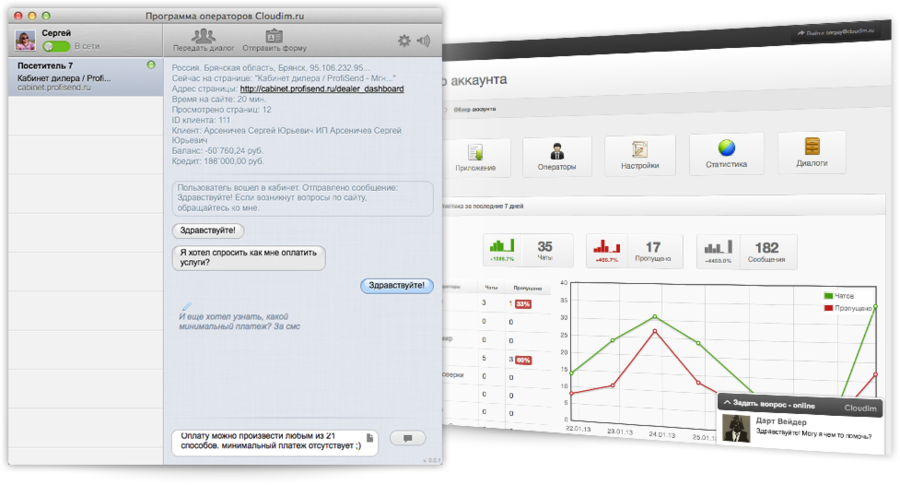This screenshot has height=485, width=900.
Task: Open the cabinet.profisend.ru dealer_dashboard link
Action: pyautogui.click(x=321, y=89)
